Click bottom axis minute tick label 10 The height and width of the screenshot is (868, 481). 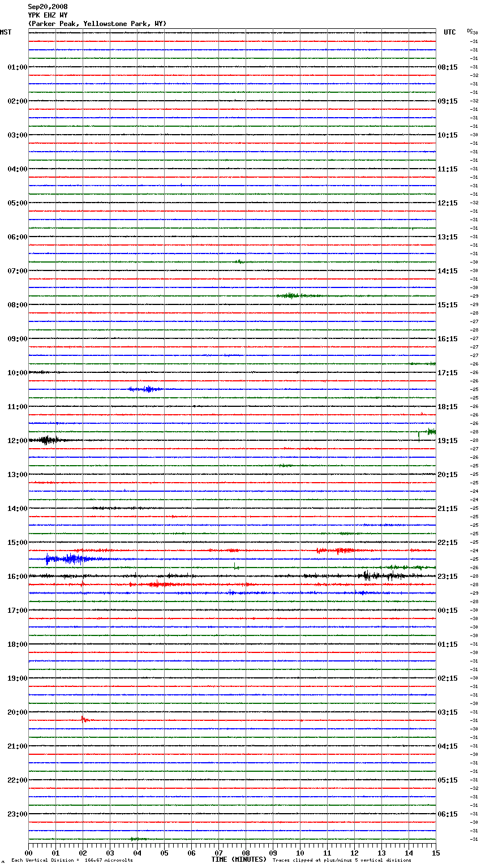[300, 853]
